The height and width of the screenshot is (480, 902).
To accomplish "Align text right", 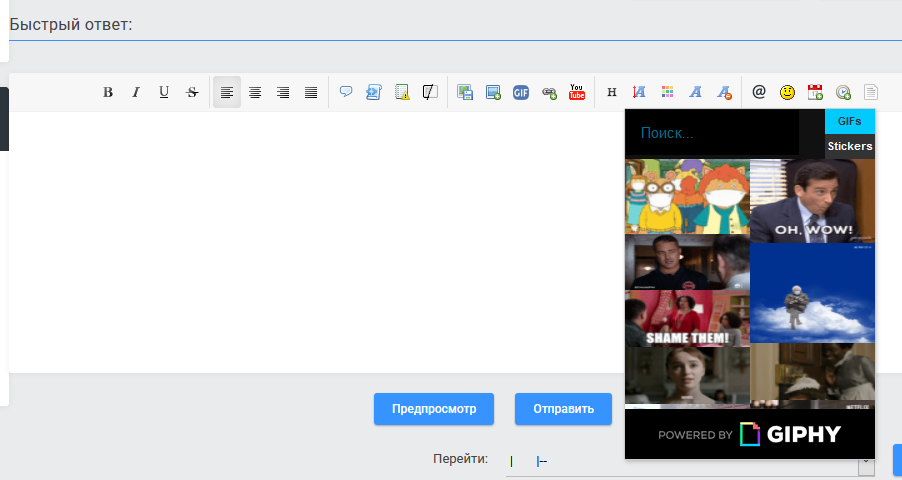I will (283, 92).
